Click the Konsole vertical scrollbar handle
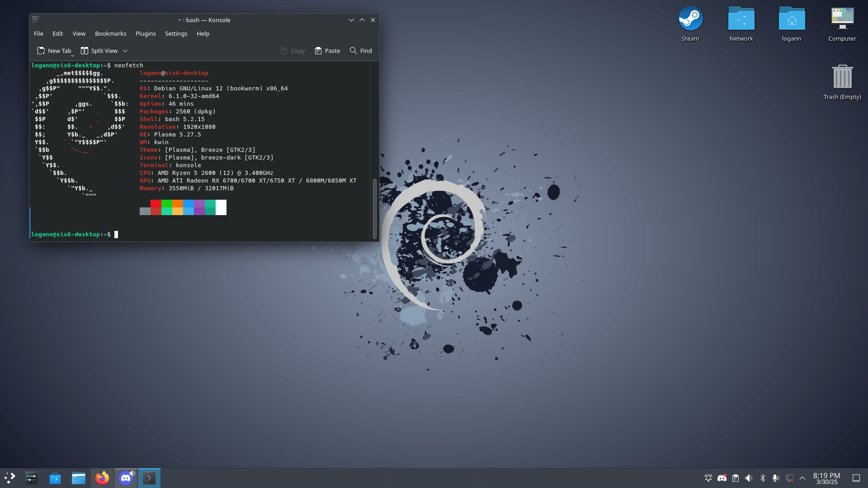 click(x=374, y=209)
